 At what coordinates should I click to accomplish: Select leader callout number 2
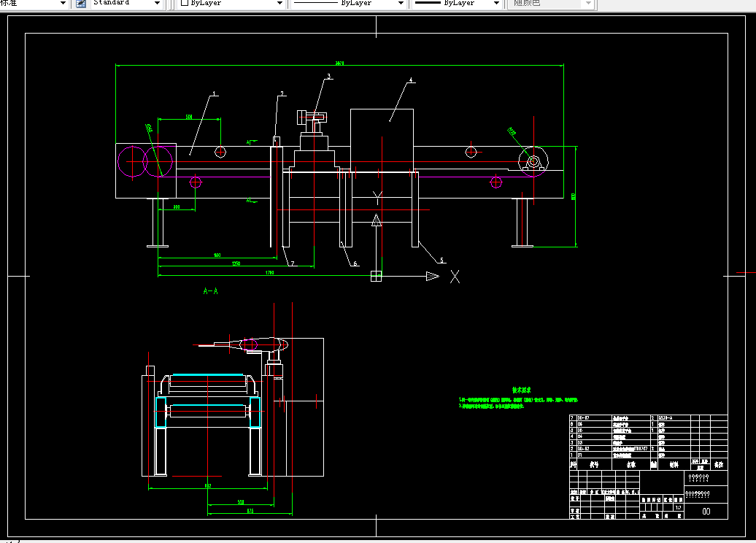[x=282, y=94]
